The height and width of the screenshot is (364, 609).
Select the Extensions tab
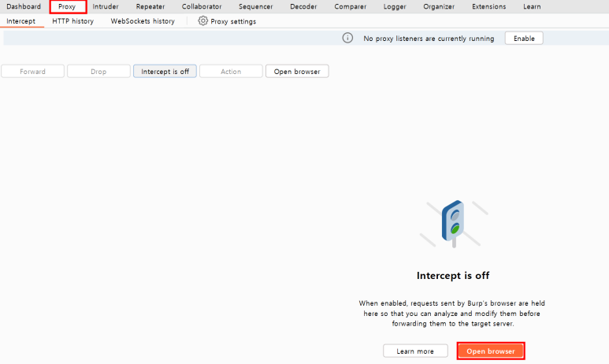click(489, 6)
